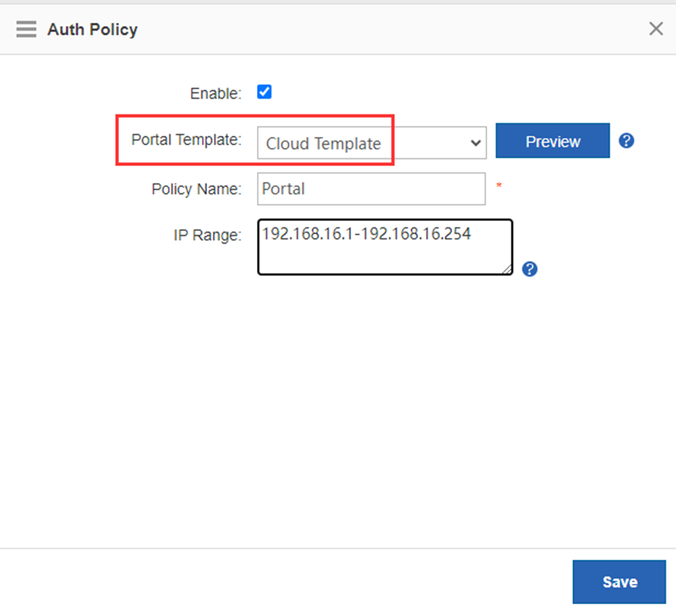This screenshot has width=676, height=616.
Task: Click the Portal Template label
Action: [x=186, y=140]
